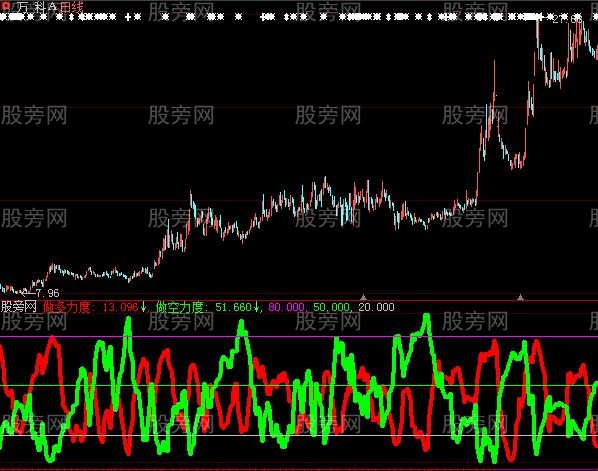Click the purple 80.000 legend value

[x=286, y=307]
